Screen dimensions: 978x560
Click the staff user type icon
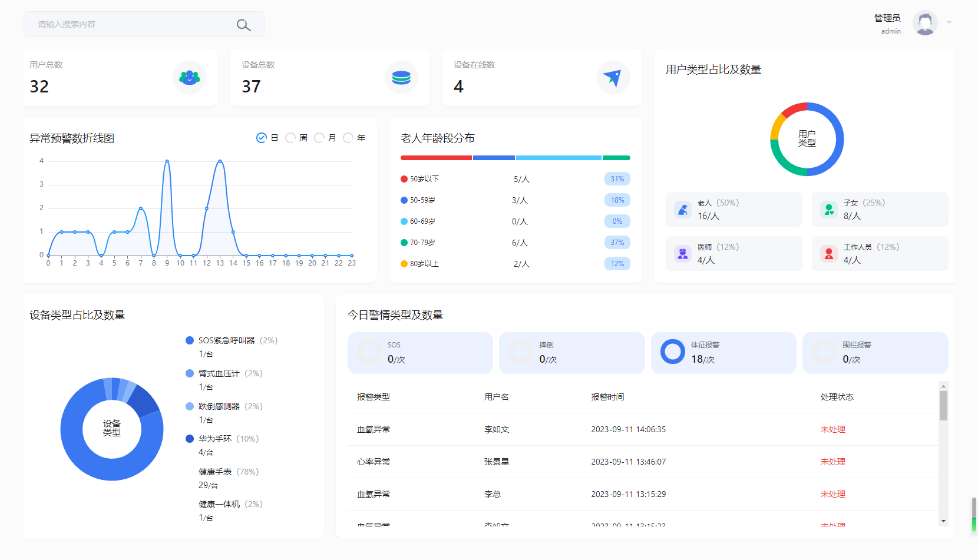pos(829,253)
